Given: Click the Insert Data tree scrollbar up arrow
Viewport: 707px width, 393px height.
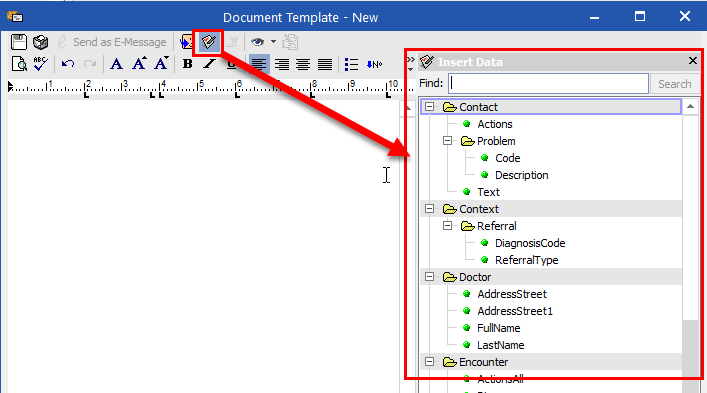Looking at the screenshot, I should click(690, 106).
